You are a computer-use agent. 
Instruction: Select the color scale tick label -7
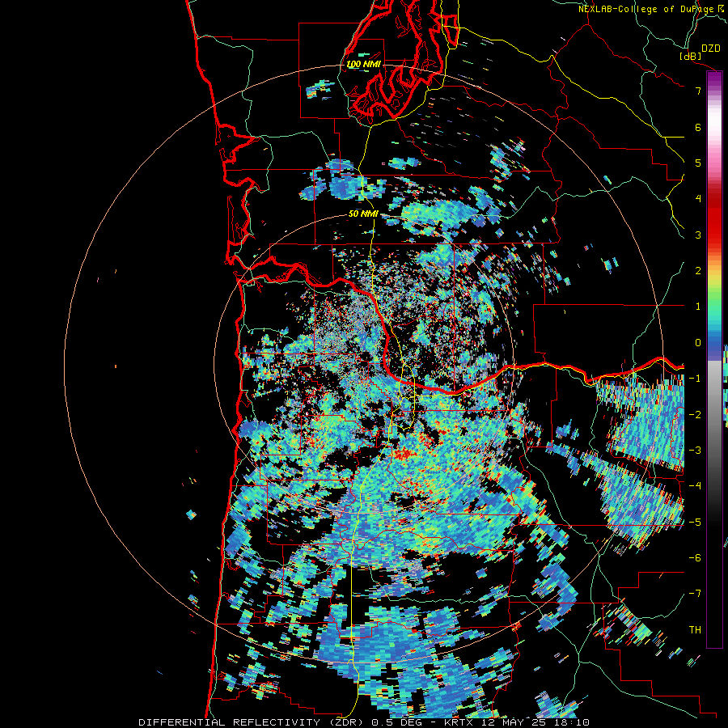695,594
